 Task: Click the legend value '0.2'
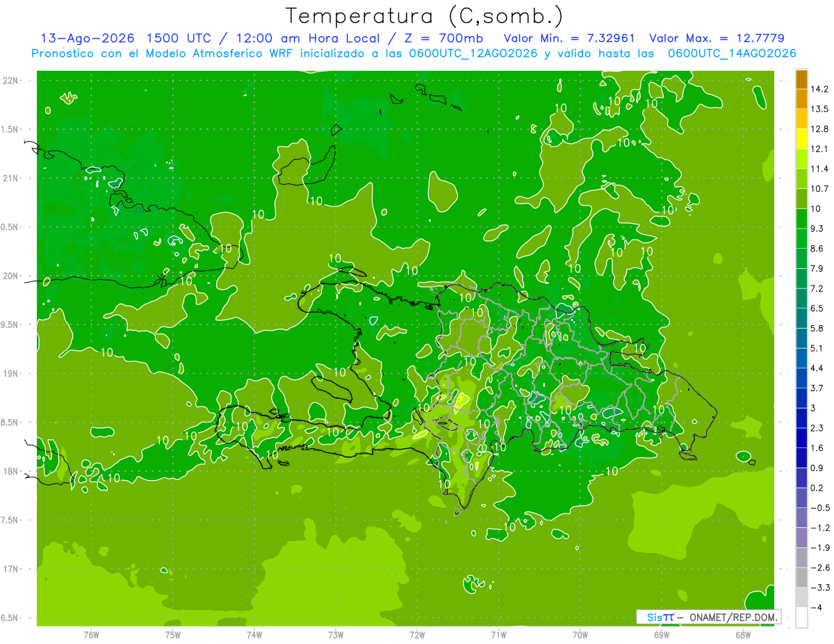click(817, 488)
